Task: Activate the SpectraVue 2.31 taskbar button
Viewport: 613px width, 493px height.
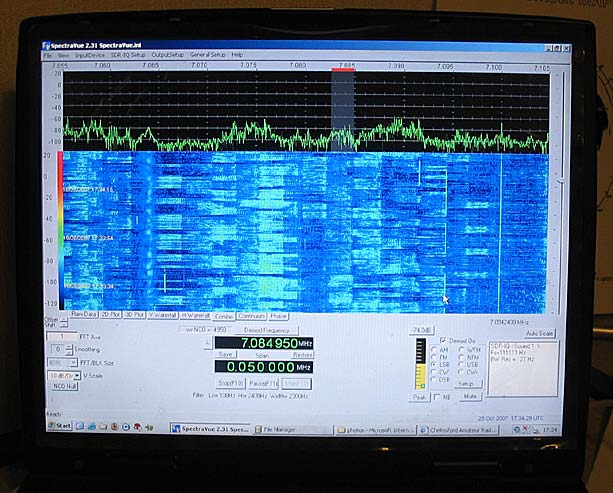Action: tap(211, 429)
